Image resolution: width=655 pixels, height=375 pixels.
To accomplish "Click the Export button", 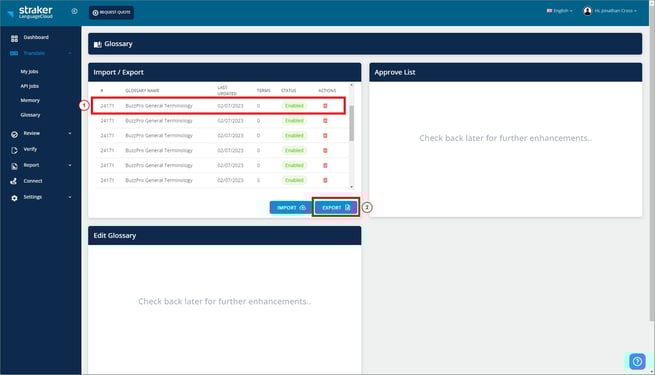I will [x=336, y=208].
